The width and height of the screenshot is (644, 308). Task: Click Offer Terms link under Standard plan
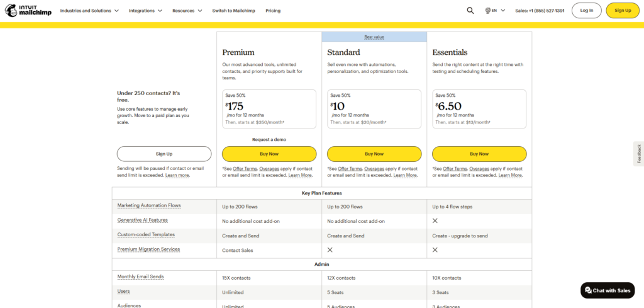350,169
